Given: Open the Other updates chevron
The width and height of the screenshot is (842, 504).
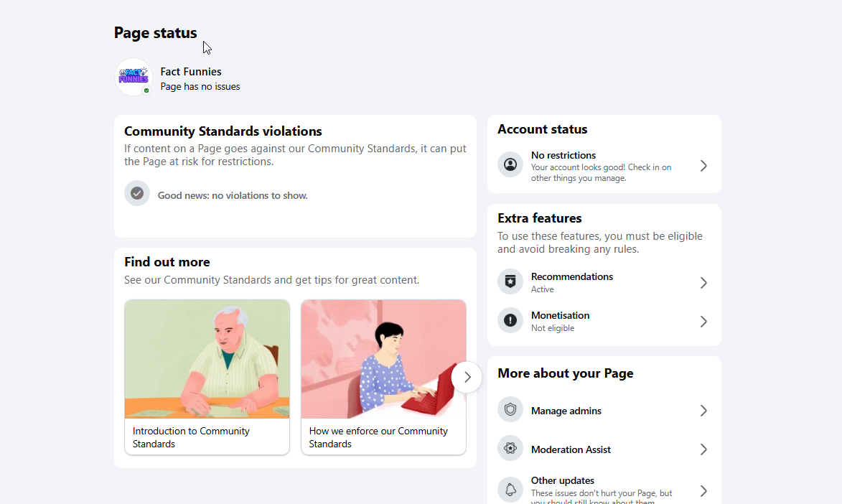Looking at the screenshot, I should point(703,490).
